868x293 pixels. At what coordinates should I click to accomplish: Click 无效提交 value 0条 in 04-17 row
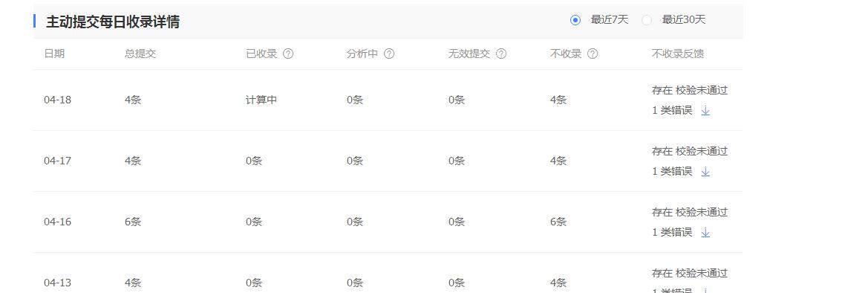coord(457,161)
